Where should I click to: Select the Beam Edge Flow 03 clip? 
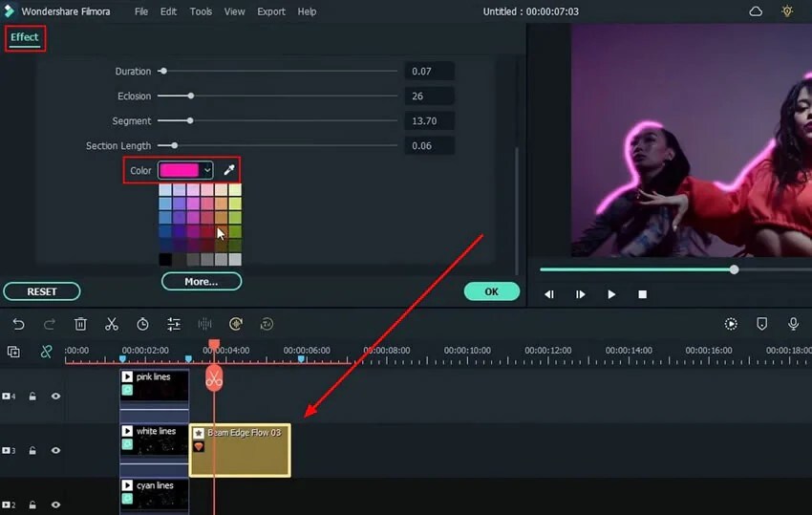(240, 450)
